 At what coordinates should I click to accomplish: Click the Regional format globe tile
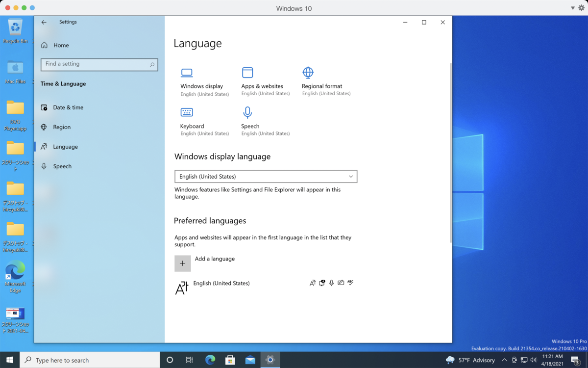pos(326,82)
